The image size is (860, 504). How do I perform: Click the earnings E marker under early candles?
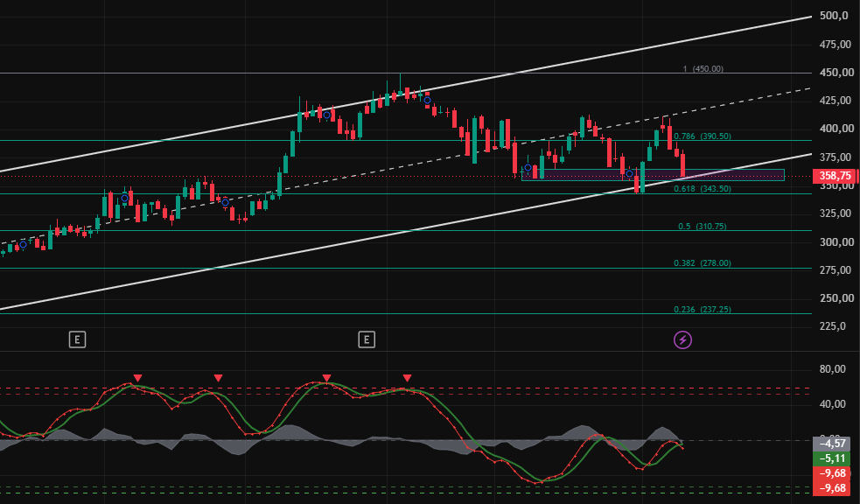point(77,339)
